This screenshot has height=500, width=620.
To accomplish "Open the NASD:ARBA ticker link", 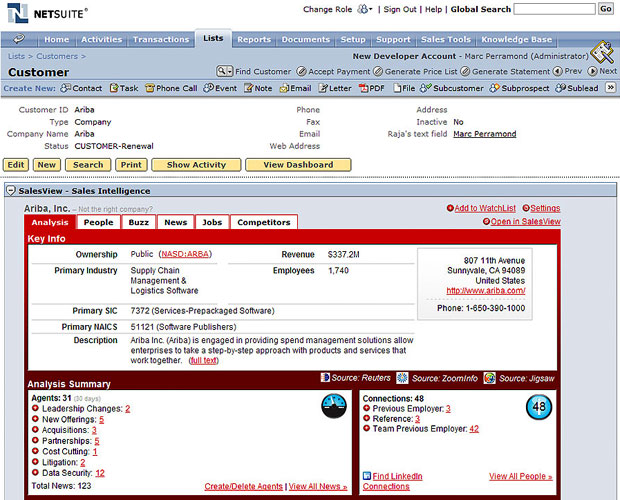I will tap(185, 254).
